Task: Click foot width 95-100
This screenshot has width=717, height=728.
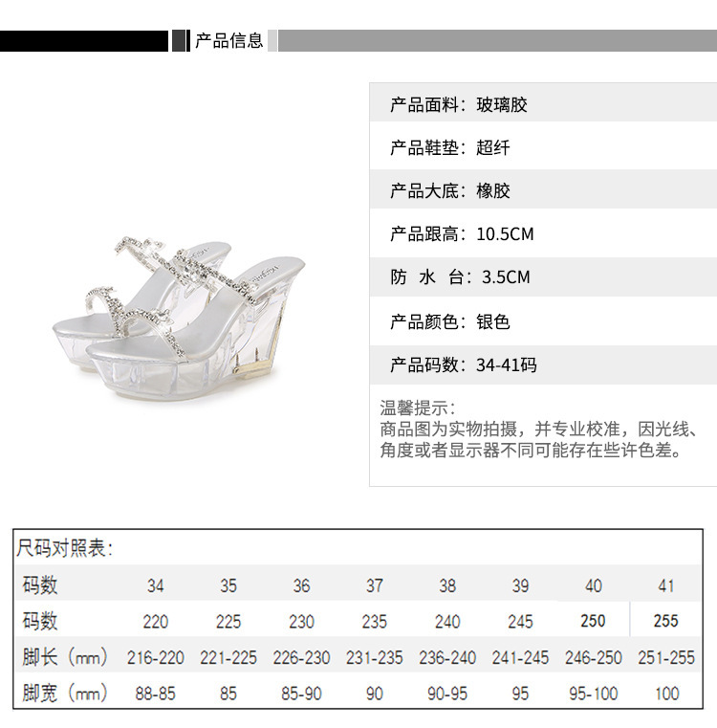Action: [593, 694]
